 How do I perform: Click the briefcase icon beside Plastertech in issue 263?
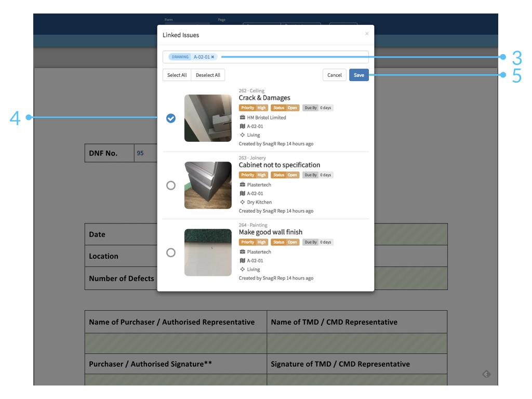pyautogui.click(x=242, y=184)
